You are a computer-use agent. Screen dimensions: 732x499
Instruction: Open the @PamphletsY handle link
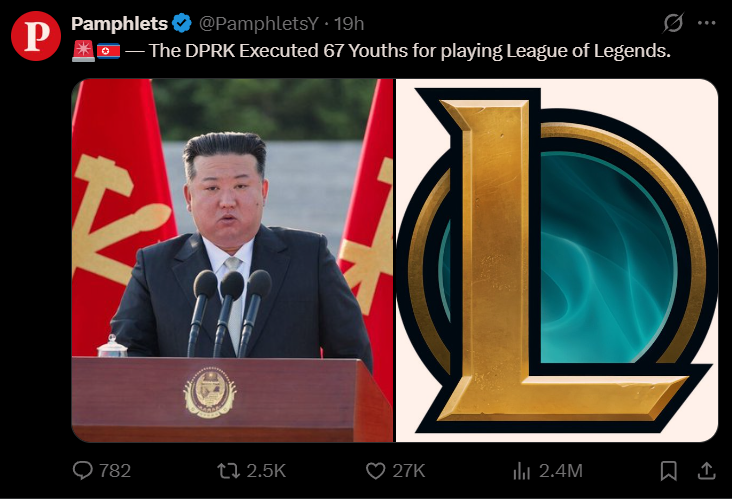click(259, 23)
